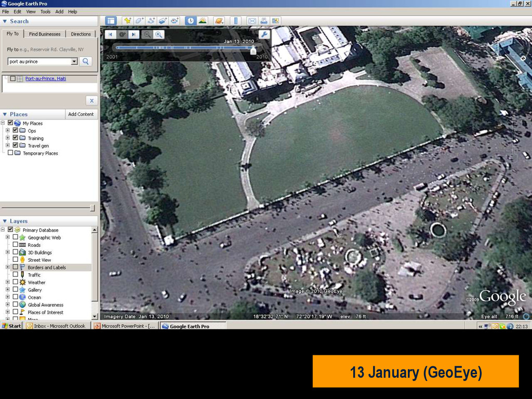Viewport: 532px width, 399px height.
Task: Select the Add Polygon tool
Action: pyautogui.click(x=139, y=21)
